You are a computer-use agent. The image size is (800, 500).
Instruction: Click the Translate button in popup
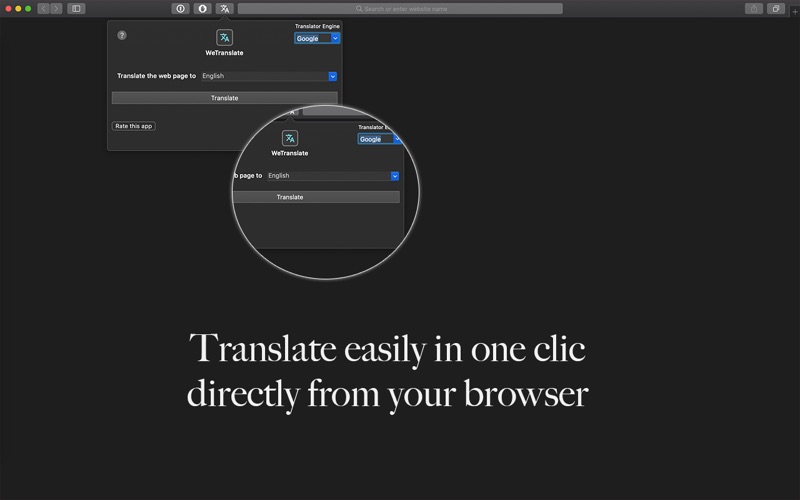[x=224, y=98]
